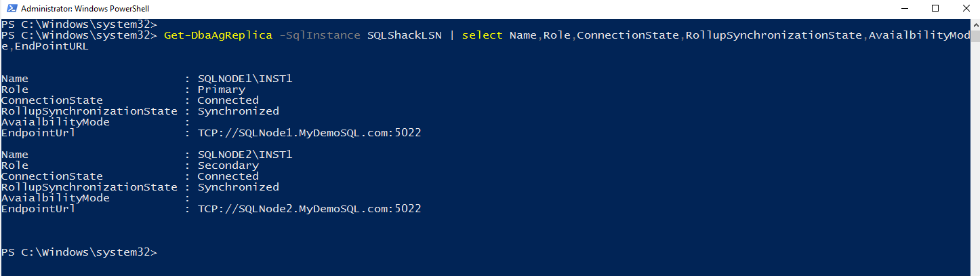
Task: Click the SQLNODE2\INST1 name value
Action: 245,155
